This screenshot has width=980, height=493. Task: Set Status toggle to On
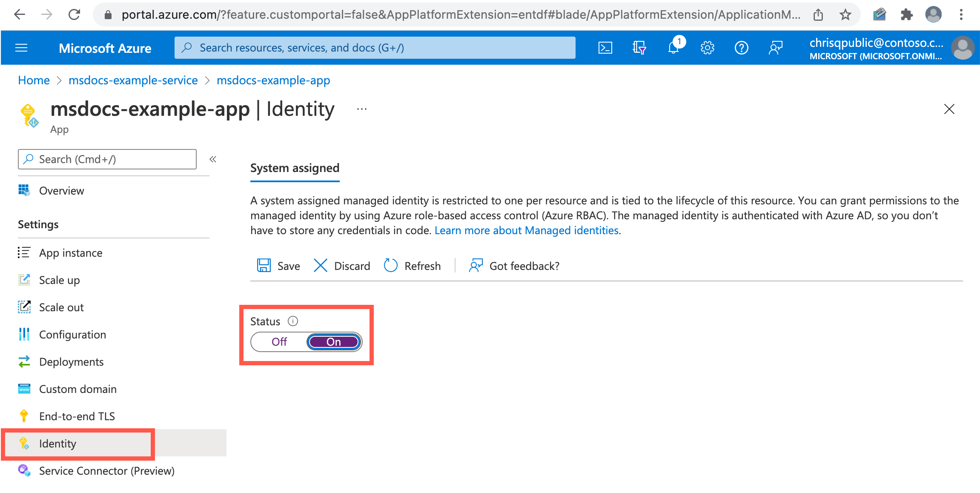point(334,342)
